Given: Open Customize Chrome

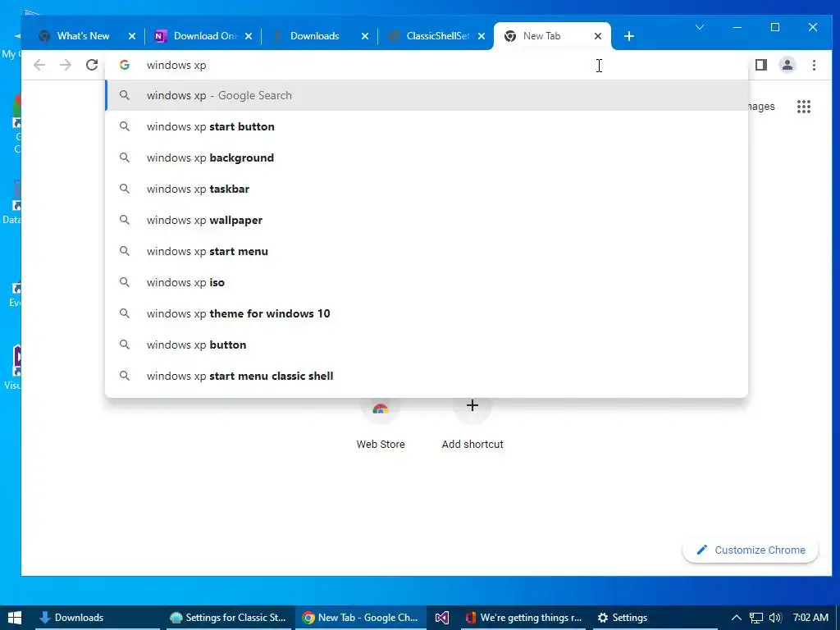Looking at the screenshot, I should coord(750,550).
